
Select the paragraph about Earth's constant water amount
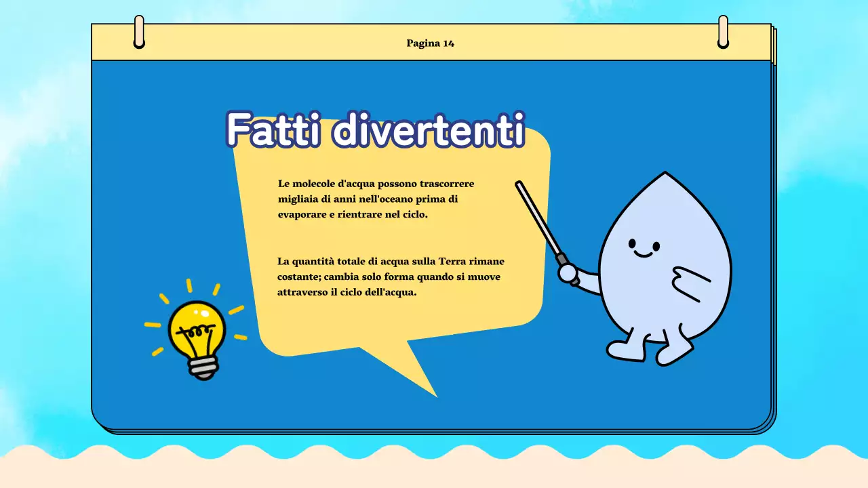click(390, 277)
